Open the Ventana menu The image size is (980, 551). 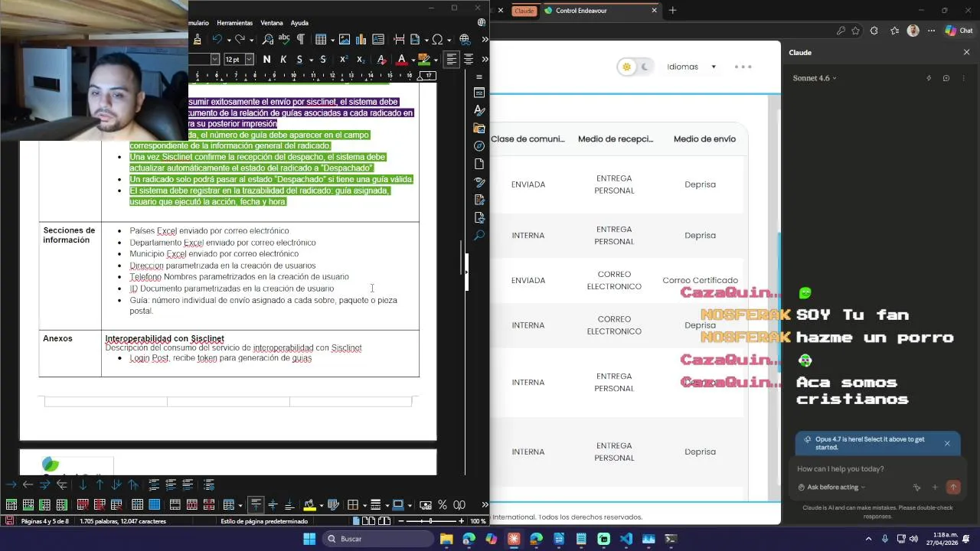pyautogui.click(x=272, y=23)
